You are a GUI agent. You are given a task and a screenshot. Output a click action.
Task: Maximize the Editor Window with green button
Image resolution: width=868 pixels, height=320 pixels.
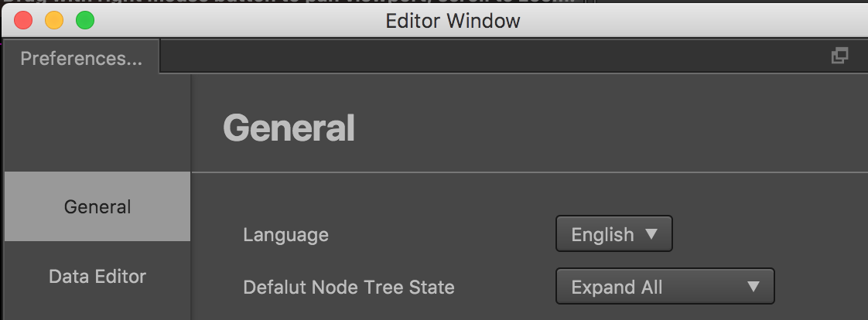[x=84, y=21]
